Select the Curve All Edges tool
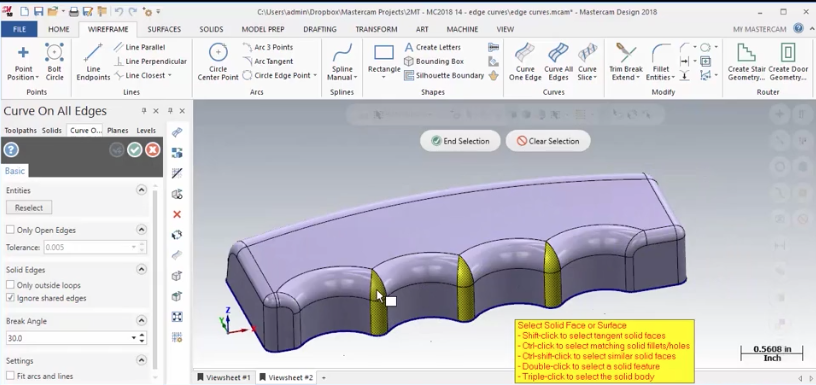 (558, 62)
